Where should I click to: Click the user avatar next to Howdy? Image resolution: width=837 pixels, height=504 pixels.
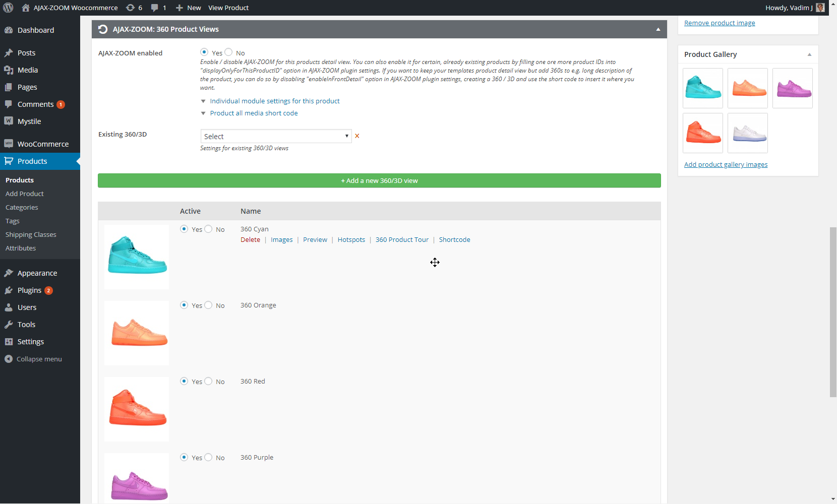tap(820, 8)
